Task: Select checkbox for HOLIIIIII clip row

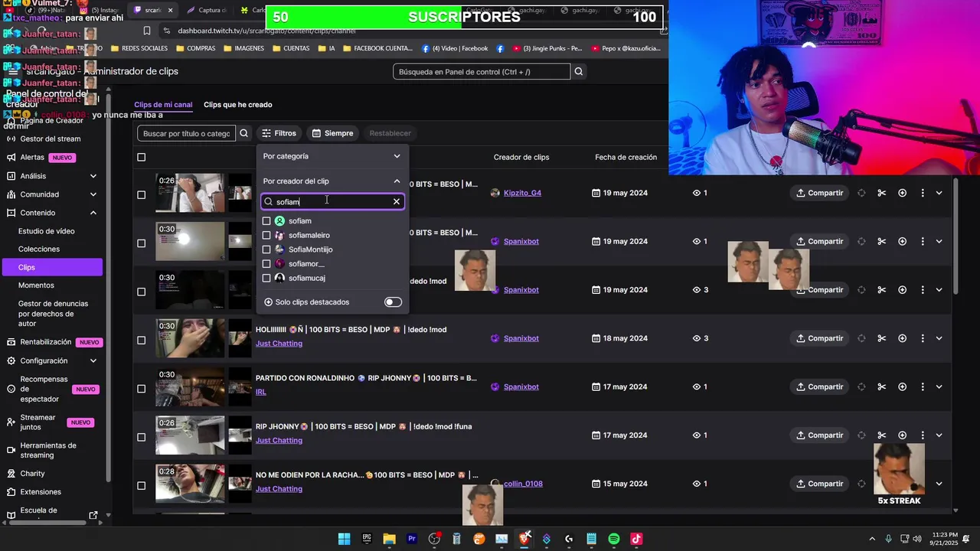Action: point(141,340)
